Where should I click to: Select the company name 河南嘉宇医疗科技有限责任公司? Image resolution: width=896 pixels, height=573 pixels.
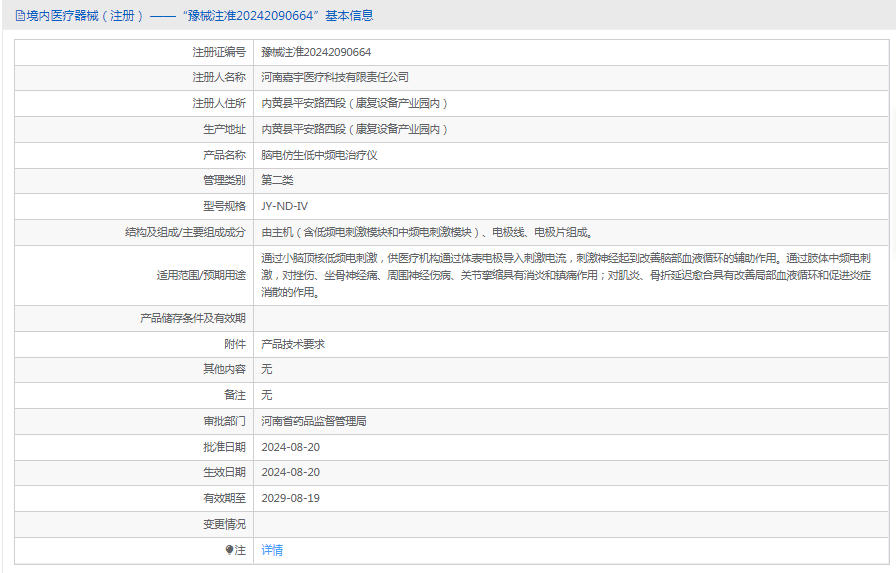point(335,77)
